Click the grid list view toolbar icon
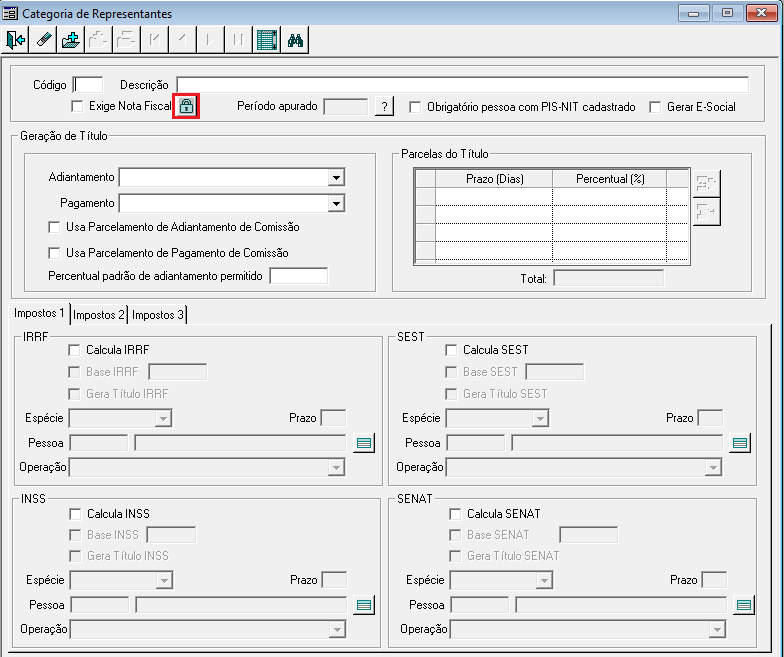This screenshot has width=784, height=657. (x=267, y=40)
